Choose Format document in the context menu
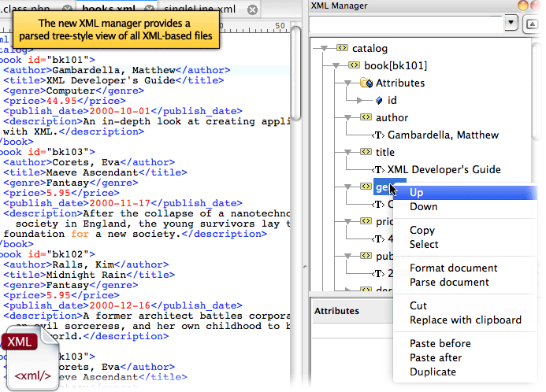Image resolution: width=546 pixels, height=392 pixels. click(465, 268)
